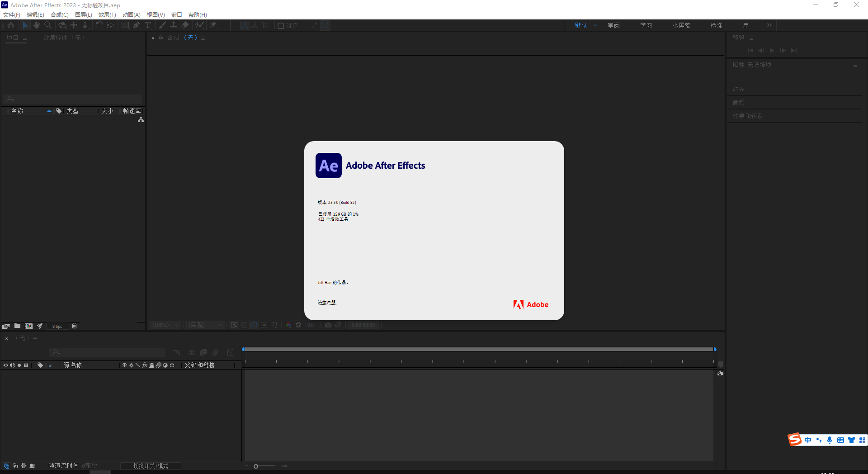Click the Play button in Preview panel
868x474 pixels.
[x=772, y=50]
